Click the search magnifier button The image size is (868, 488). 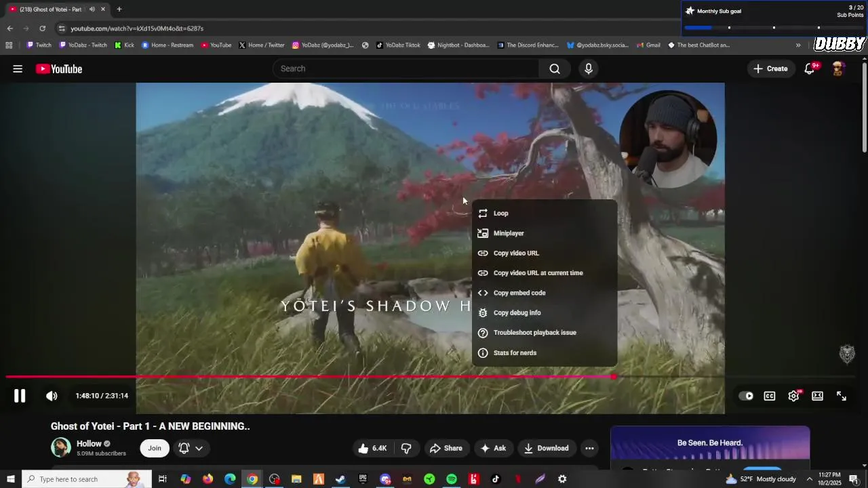tap(555, 68)
